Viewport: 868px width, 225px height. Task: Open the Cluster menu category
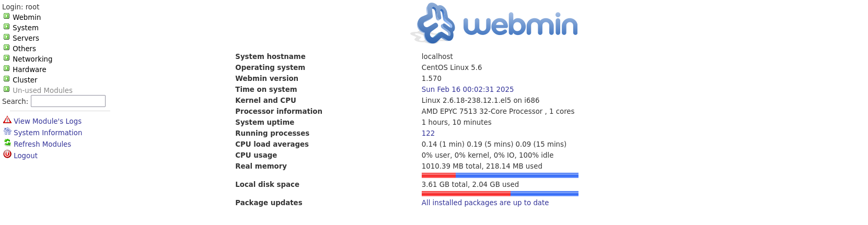click(x=25, y=80)
